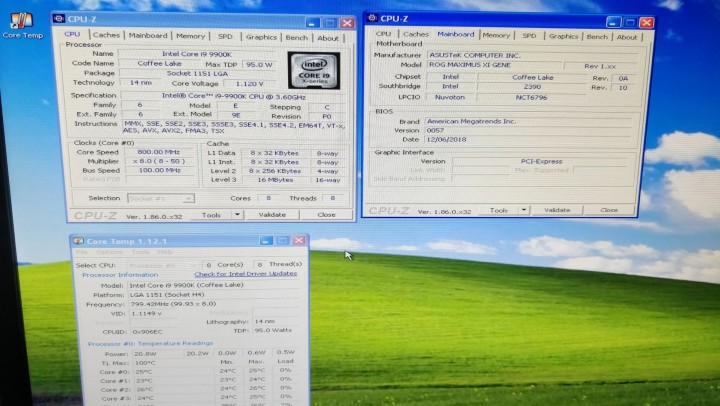Open About tab in left CPU-Z
The image size is (720, 406).
[x=328, y=38]
